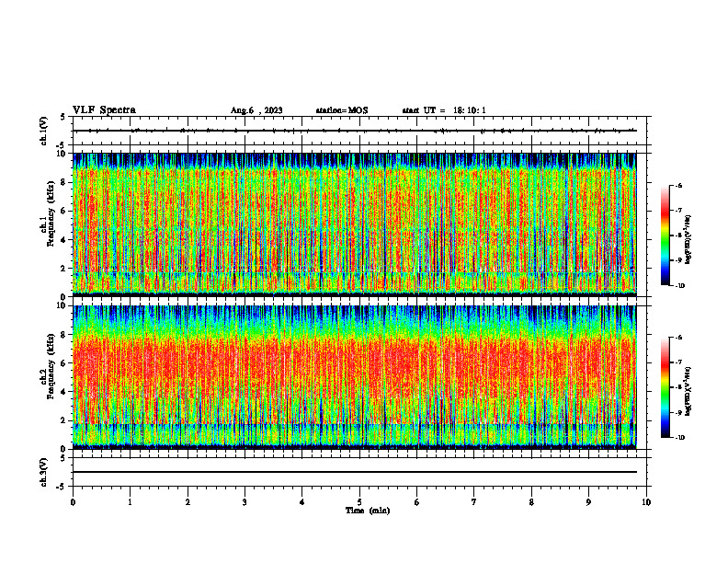
Task: Click the "1" tick on the time axis
Action: coord(130,502)
